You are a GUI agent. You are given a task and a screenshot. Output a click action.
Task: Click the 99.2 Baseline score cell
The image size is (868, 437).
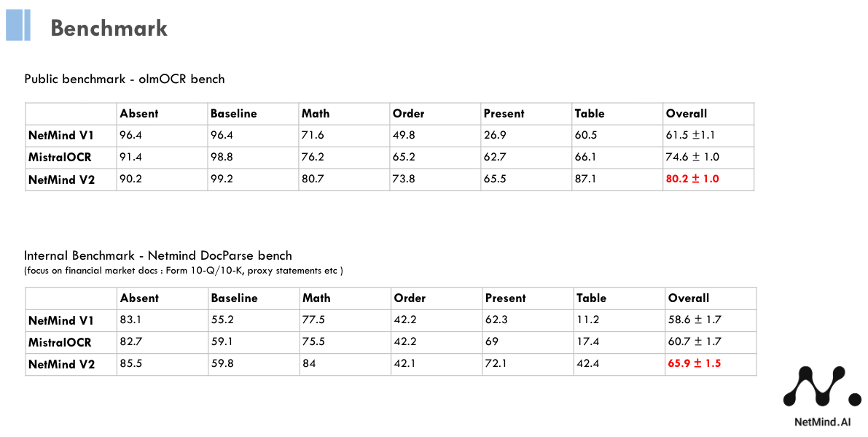(x=222, y=179)
